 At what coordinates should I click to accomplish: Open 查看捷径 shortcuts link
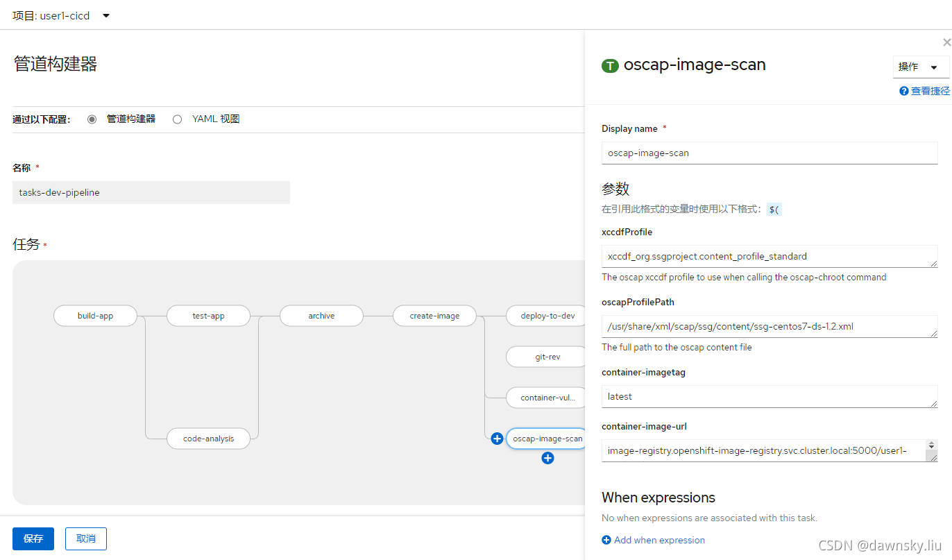coord(930,91)
